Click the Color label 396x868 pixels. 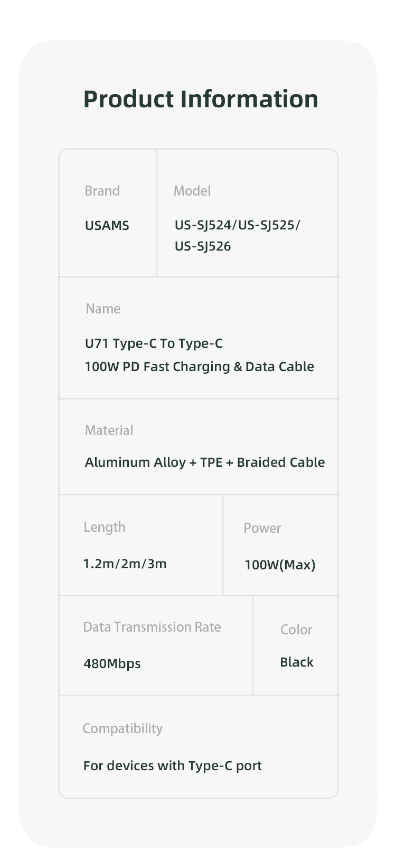click(x=296, y=630)
